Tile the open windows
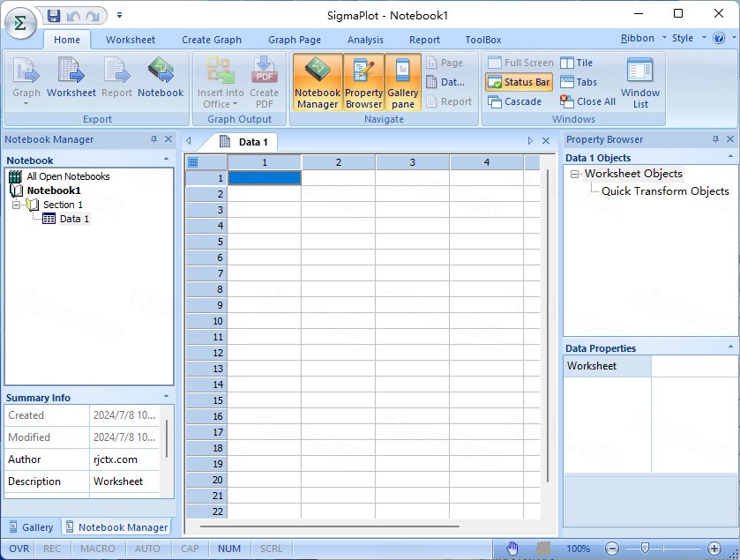Image resolution: width=740 pixels, height=560 pixels. [576, 63]
